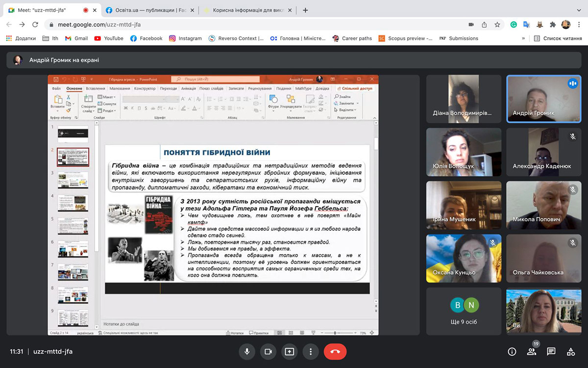Select Оксана Кунцьо's video tile

pos(464,258)
